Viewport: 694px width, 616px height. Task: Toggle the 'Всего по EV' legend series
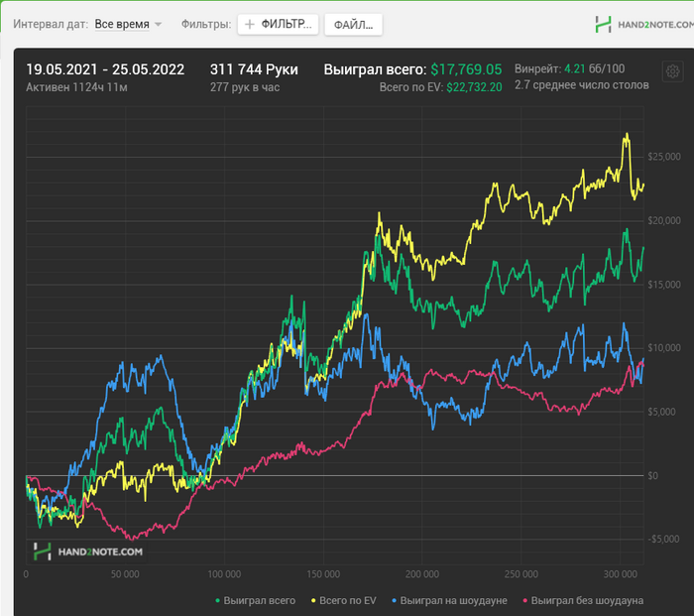(x=343, y=600)
